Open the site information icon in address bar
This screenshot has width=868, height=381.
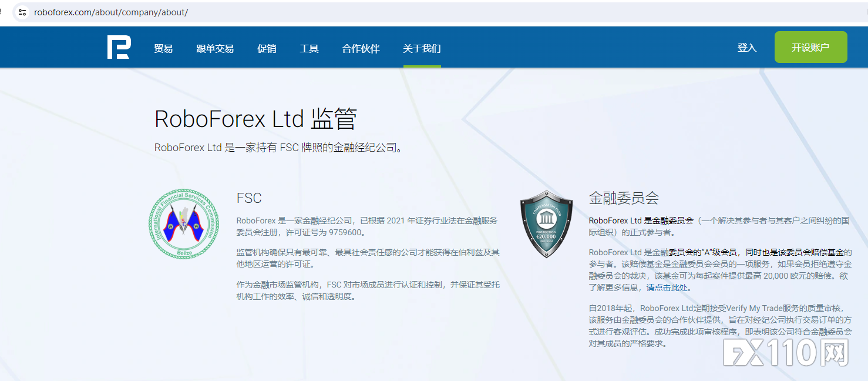point(22,12)
